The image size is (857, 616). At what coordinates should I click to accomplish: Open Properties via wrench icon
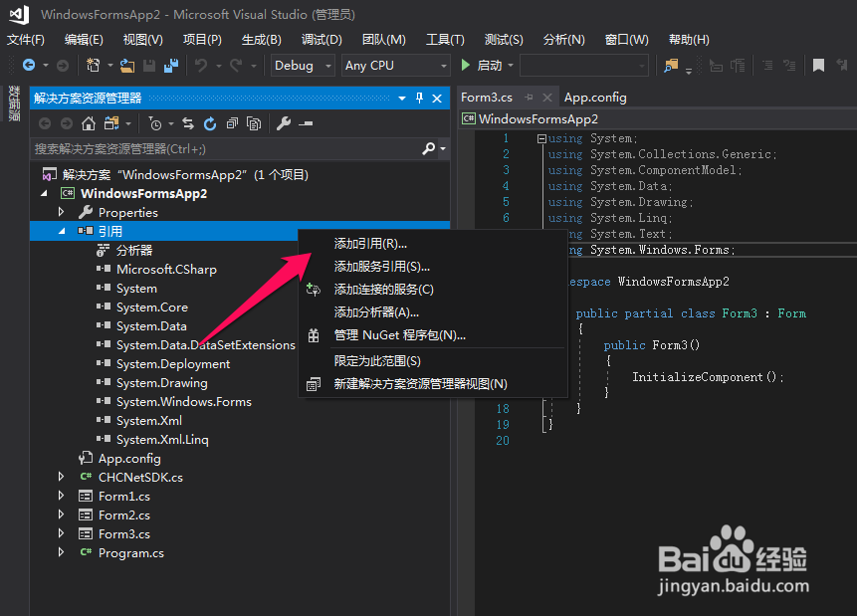tap(283, 124)
